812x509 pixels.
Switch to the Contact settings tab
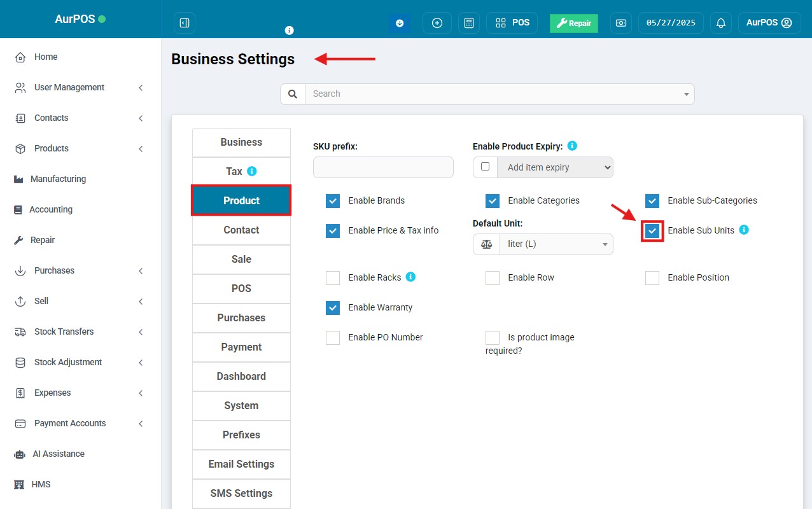pos(241,230)
